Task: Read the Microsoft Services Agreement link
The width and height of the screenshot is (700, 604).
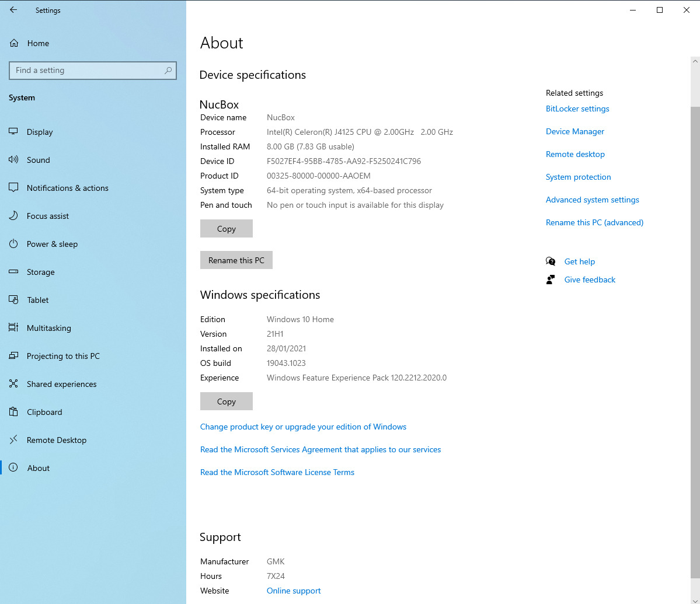Action: pyautogui.click(x=321, y=450)
